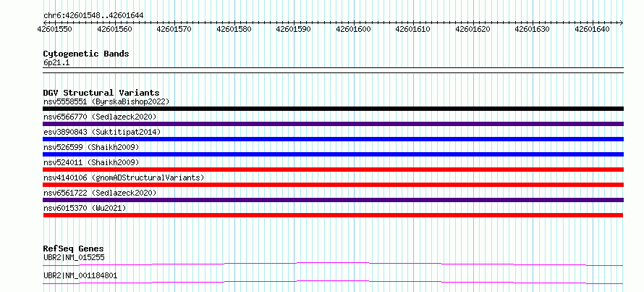Open variant label nsv6566770 (Sedlazeck2020)
This screenshot has width=644, height=292.
point(100,117)
